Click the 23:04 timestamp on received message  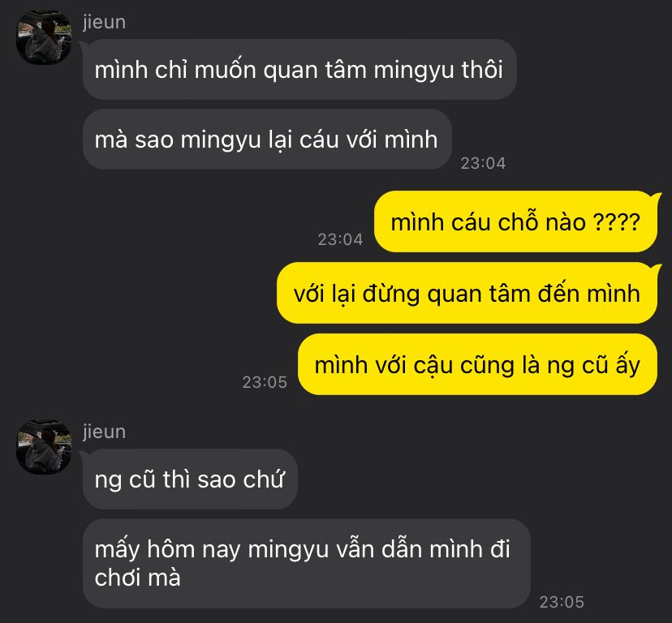[483, 163]
